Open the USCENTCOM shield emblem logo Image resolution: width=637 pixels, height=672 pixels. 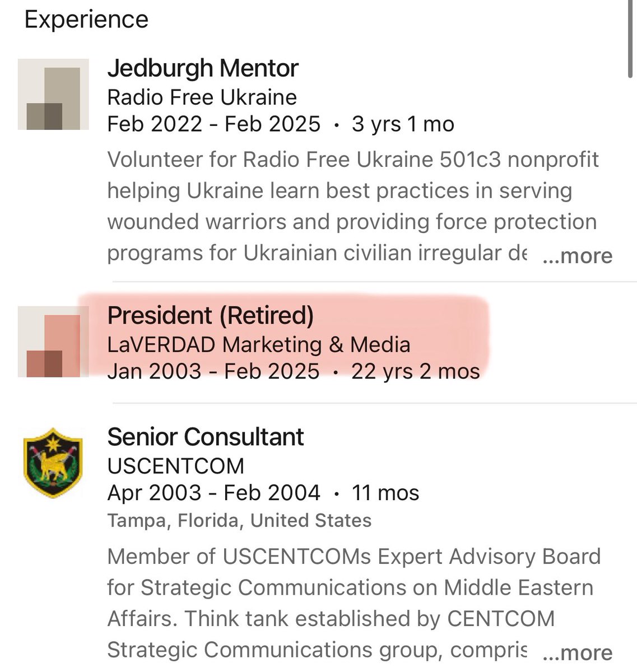[53, 463]
